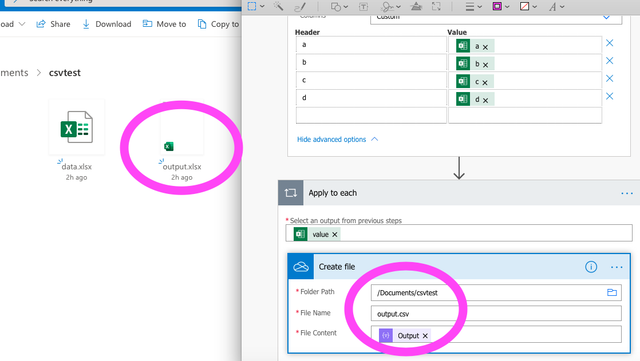Edit the File Name output.csv field
640x361 pixels.
click(x=496, y=313)
